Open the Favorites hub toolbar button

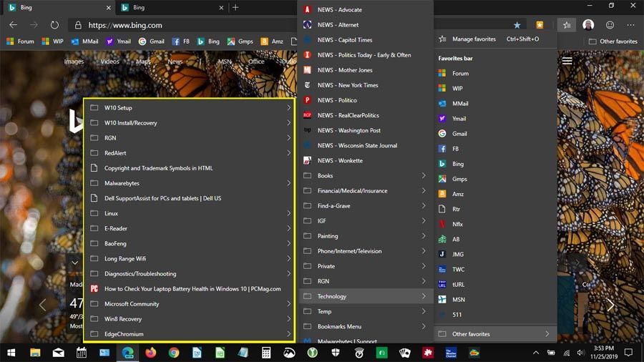coord(567,25)
